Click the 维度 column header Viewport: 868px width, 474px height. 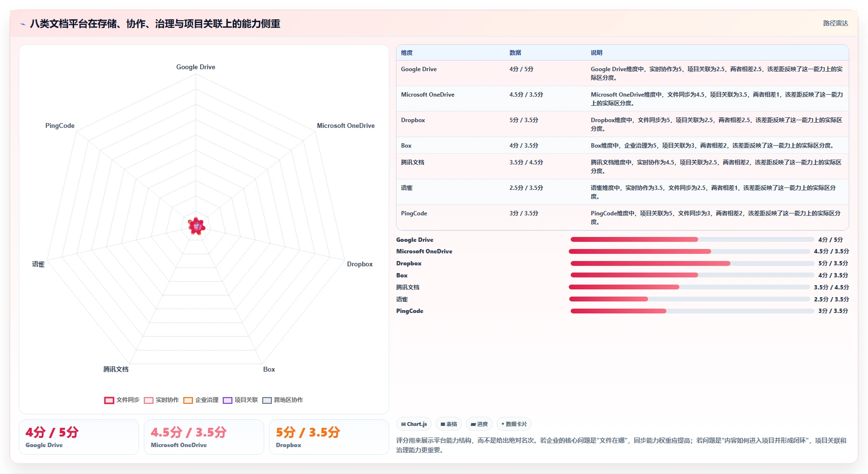pyautogui.click(x=407, y=53)
